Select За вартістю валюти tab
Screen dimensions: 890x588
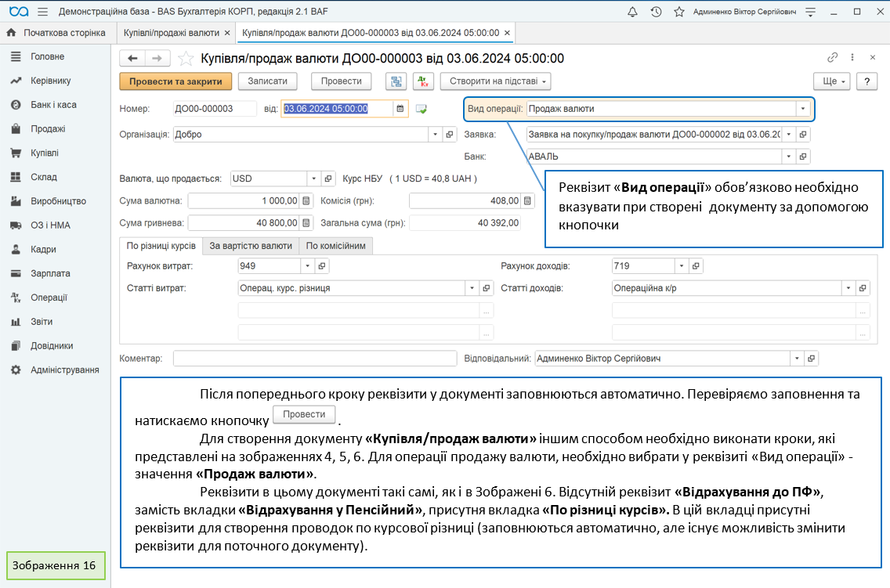point(251,246)
